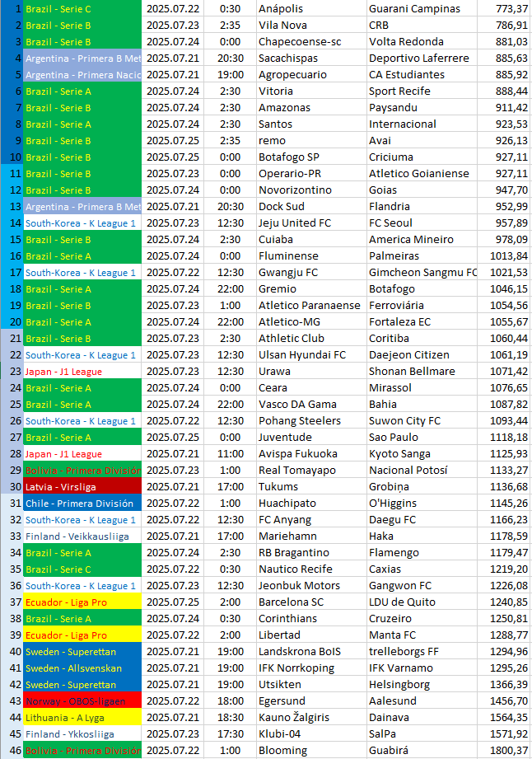Select the Santos cell
532x759 pixels.
(x=311, y=124)
